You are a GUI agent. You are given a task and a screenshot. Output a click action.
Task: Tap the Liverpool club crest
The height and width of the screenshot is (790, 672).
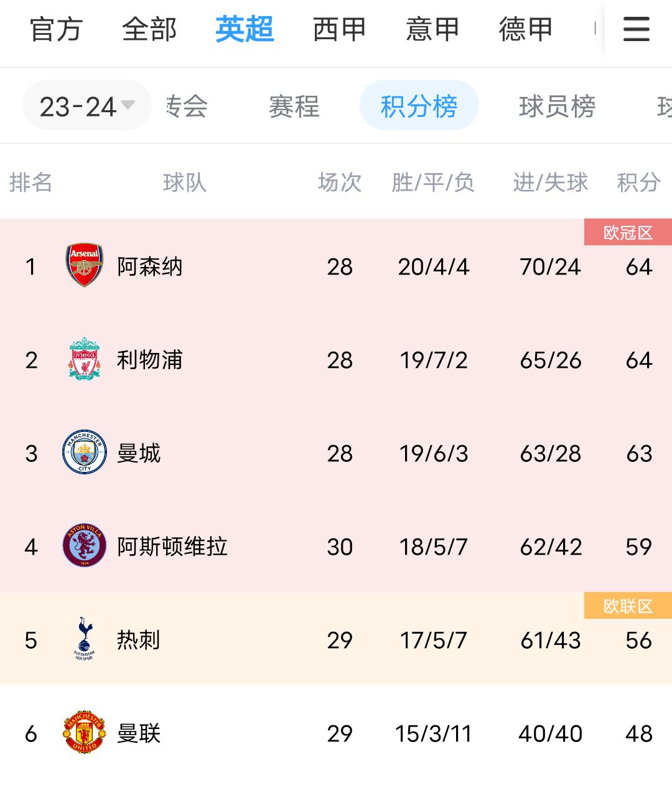click(84, 359)
